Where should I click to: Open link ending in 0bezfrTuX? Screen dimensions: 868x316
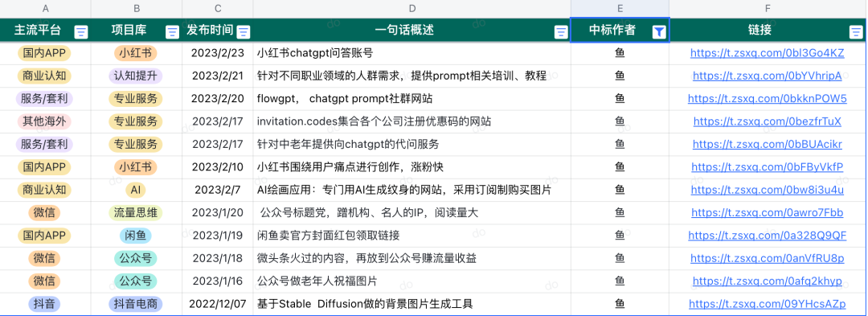click(768, 121)
